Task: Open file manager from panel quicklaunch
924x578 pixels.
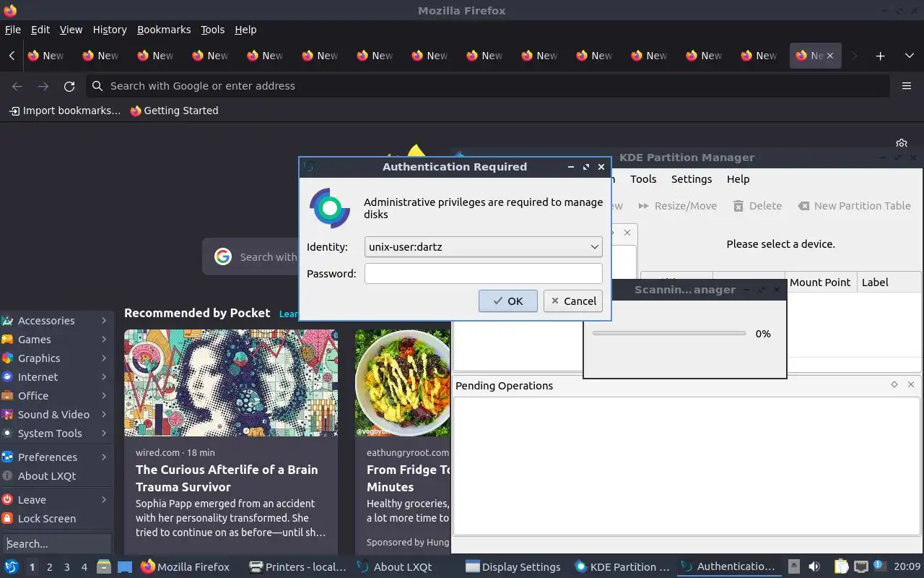Action: pos(103,567)
